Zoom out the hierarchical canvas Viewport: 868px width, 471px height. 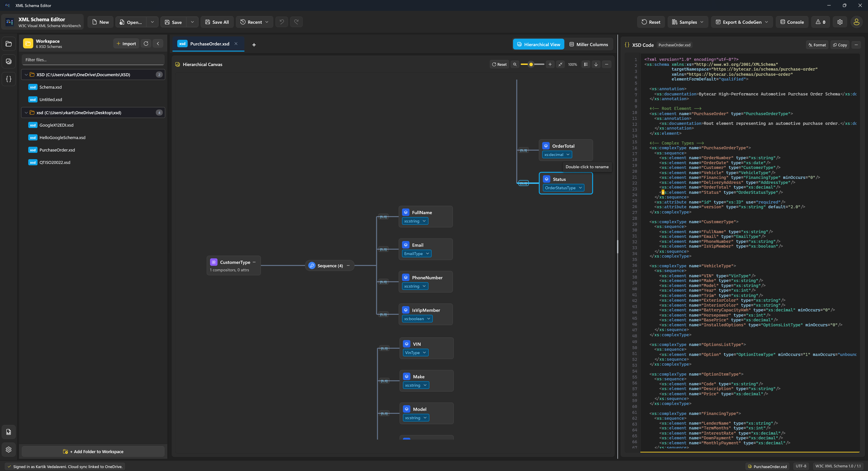pos(515,64)
